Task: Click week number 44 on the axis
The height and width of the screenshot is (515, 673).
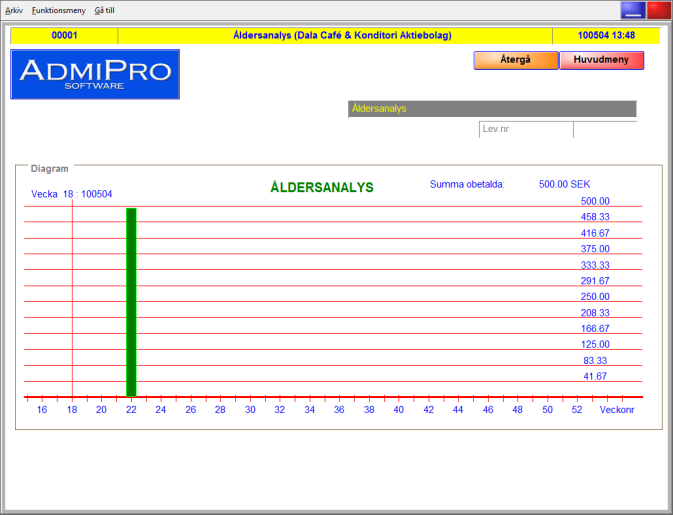Action: click(458, 410)
